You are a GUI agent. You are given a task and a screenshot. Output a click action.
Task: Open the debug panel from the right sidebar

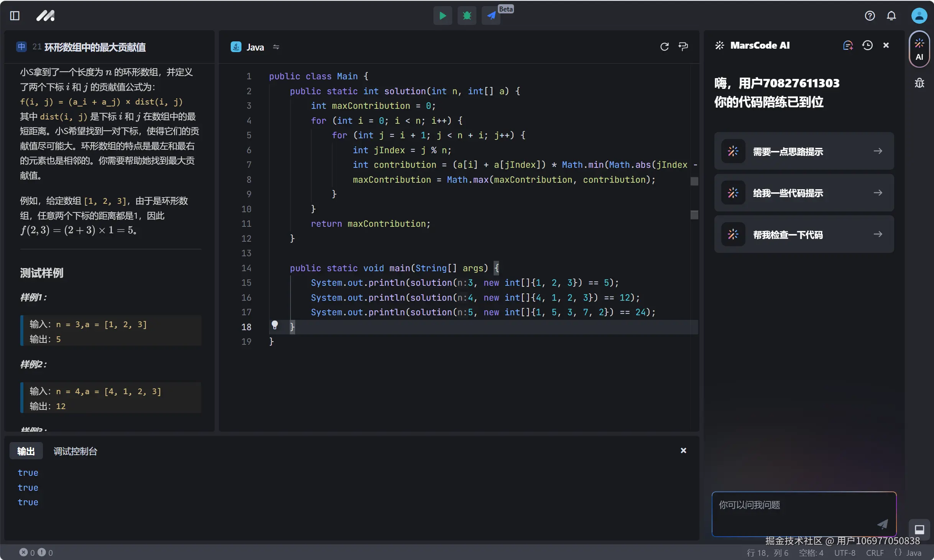coord(919,83)
